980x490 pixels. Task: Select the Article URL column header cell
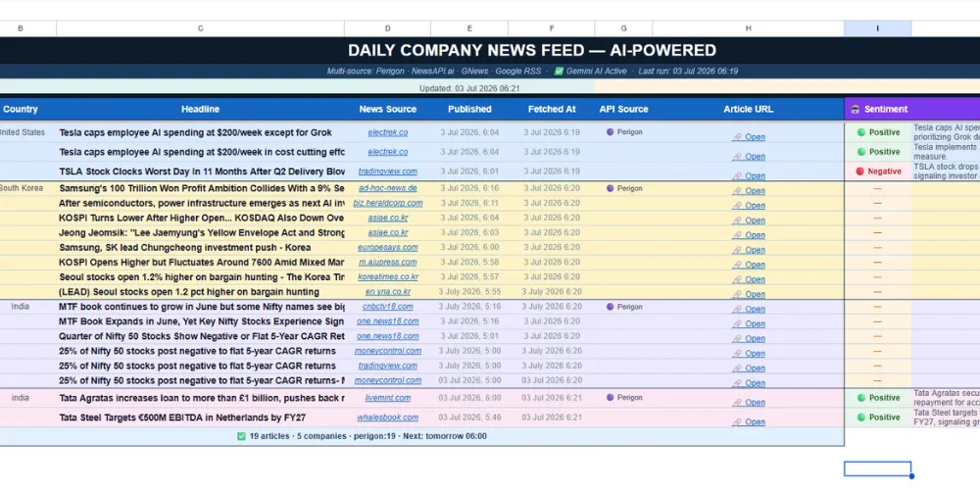click(748, 109)
